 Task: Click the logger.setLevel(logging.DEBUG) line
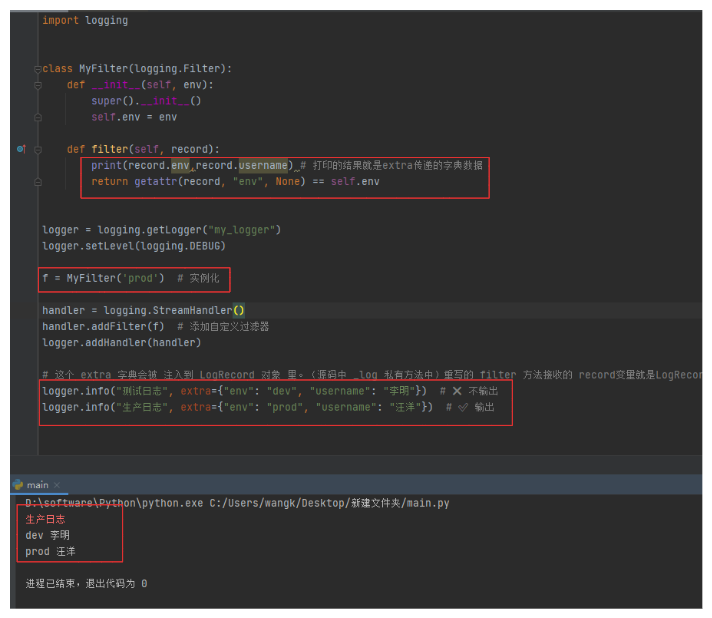coord(133,246)
